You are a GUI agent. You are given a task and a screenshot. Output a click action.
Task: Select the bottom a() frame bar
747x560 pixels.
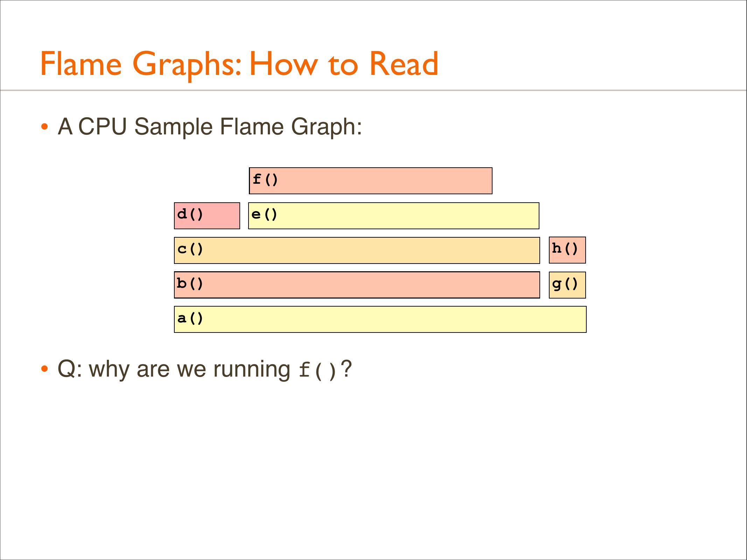(380, 319)
